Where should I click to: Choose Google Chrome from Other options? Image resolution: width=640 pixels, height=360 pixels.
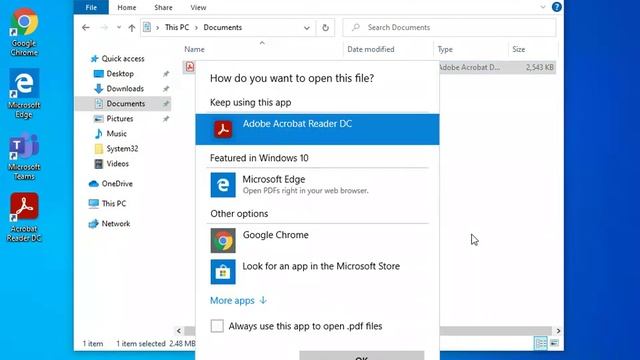(x=318, y=240)
